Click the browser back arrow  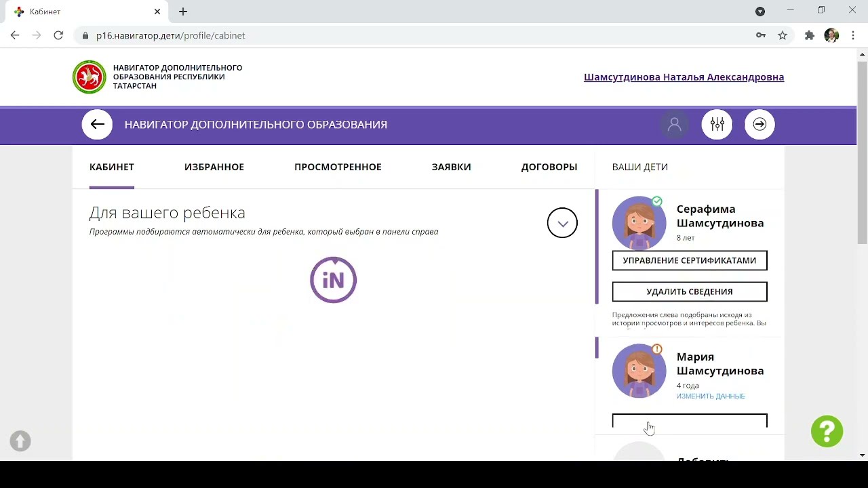click(x=15, y=35)
